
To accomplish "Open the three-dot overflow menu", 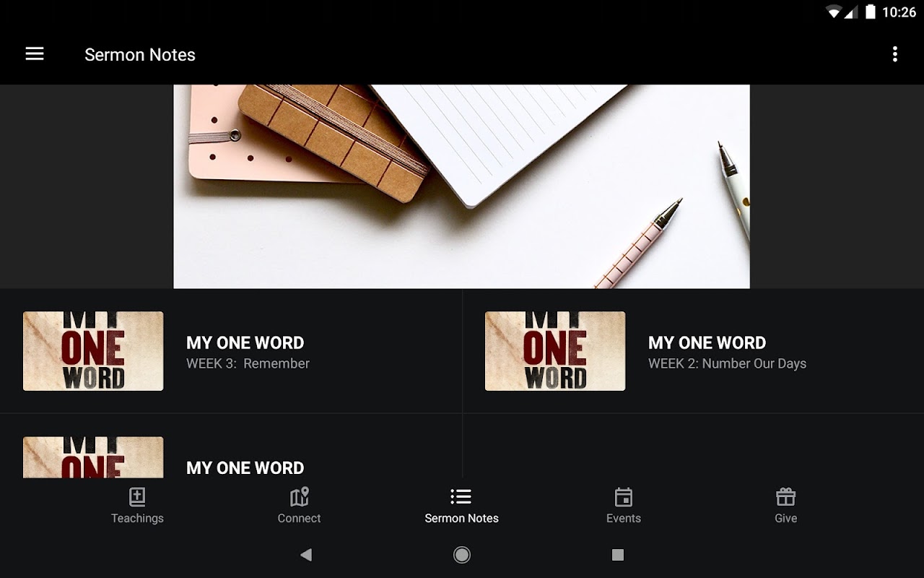I will coord(894,54).
